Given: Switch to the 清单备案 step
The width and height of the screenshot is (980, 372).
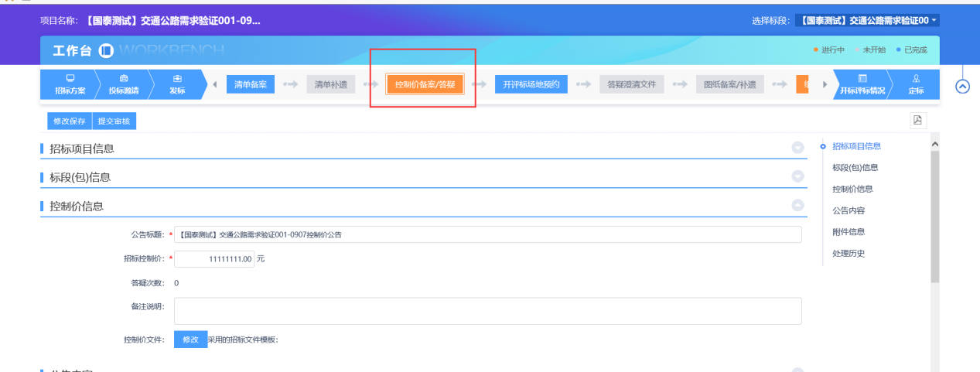Looking at the screenshot, I should click(250, 84).
